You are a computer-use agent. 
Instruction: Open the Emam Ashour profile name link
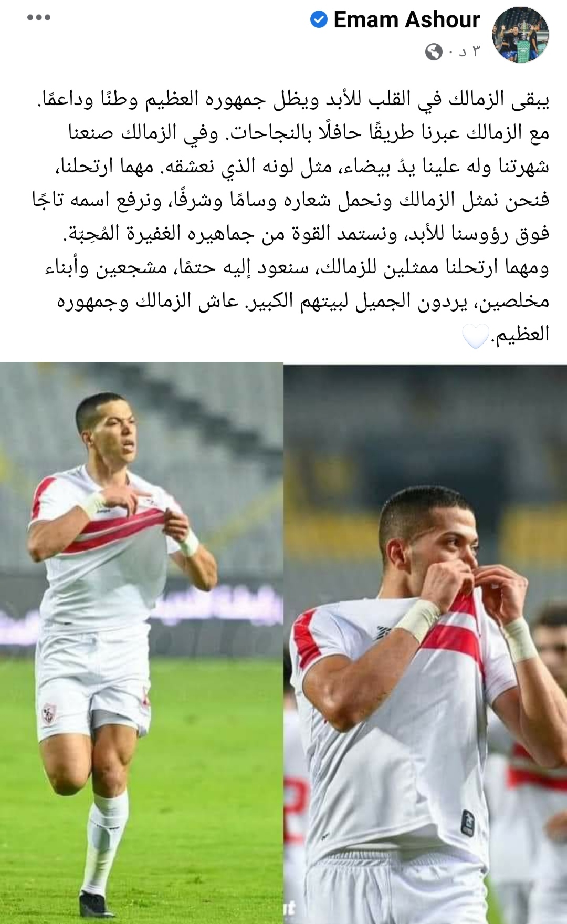tap(407, 20)
